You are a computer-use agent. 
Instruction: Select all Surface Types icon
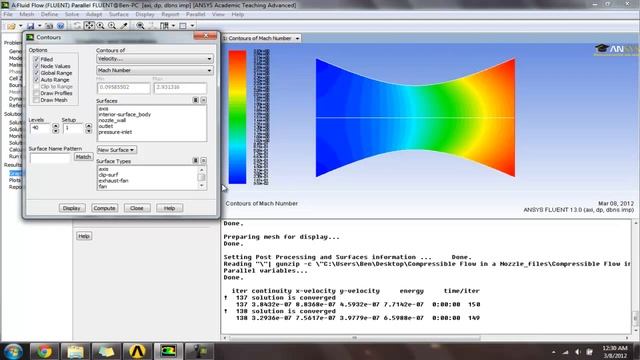click(x=195, y=161)
